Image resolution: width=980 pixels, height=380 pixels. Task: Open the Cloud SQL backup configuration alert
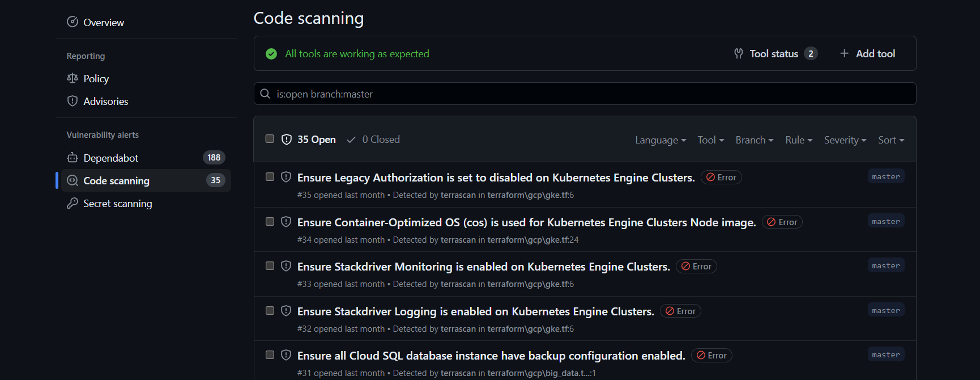tap(491, 356)
